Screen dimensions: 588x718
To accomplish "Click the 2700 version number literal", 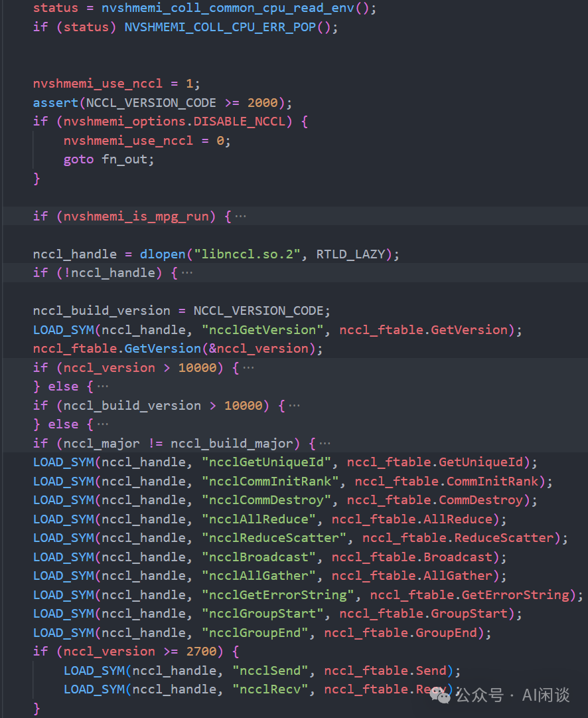I will [x=201, y=652].
